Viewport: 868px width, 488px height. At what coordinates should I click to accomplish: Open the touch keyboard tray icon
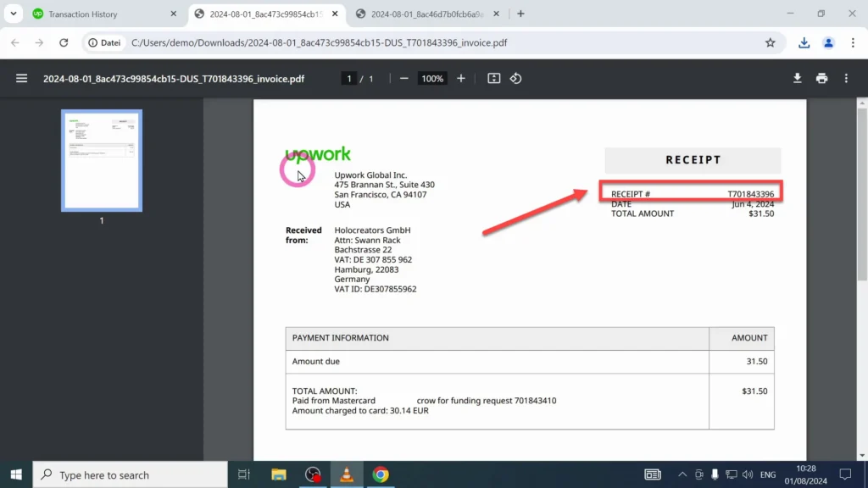(x=653, y=474)
